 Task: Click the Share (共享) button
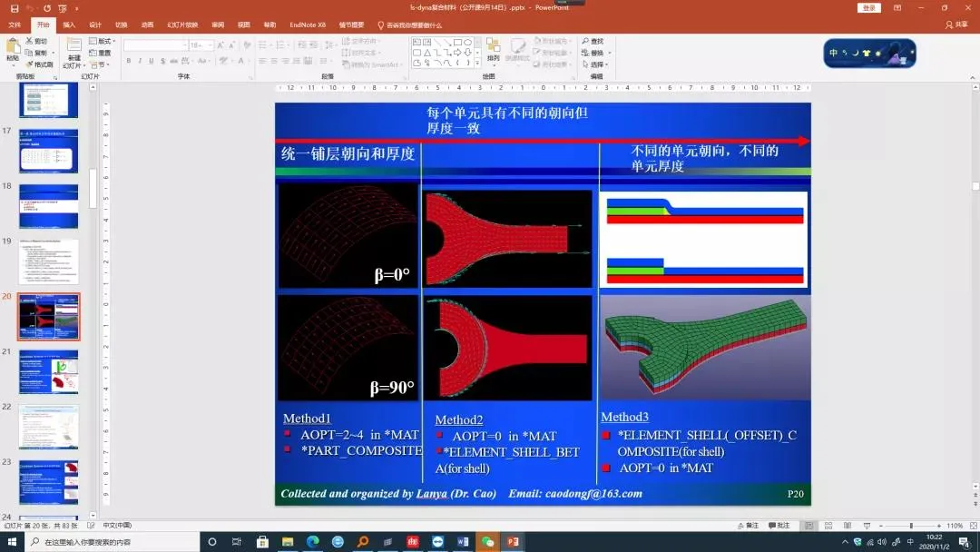click(x=956, y=25)
